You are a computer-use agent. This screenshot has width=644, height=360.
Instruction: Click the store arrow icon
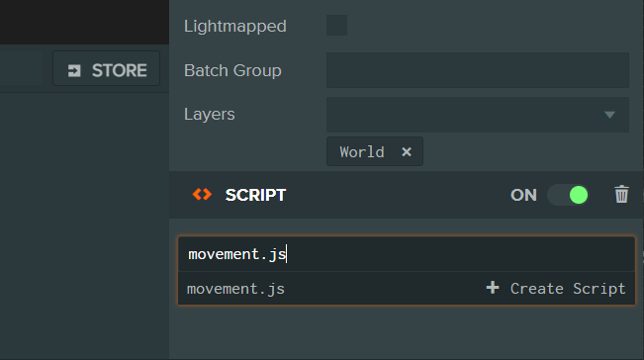click(74, 70)
